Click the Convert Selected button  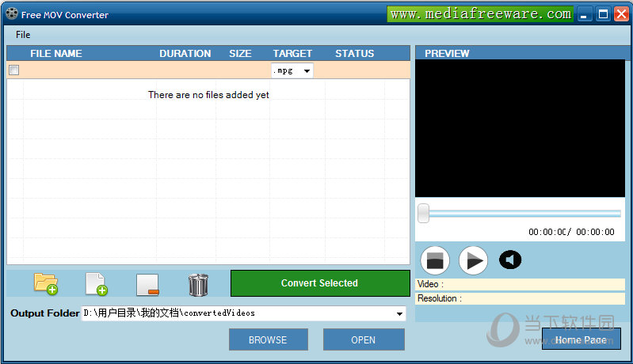320,283
